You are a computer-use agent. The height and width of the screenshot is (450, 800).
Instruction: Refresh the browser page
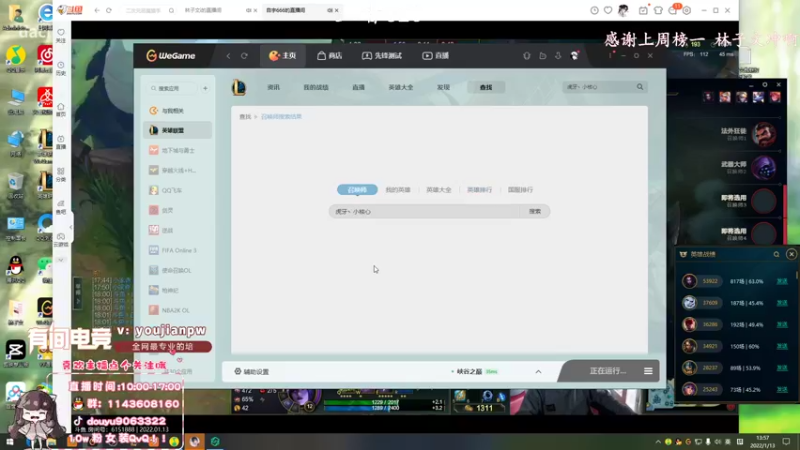click(109, 10)
